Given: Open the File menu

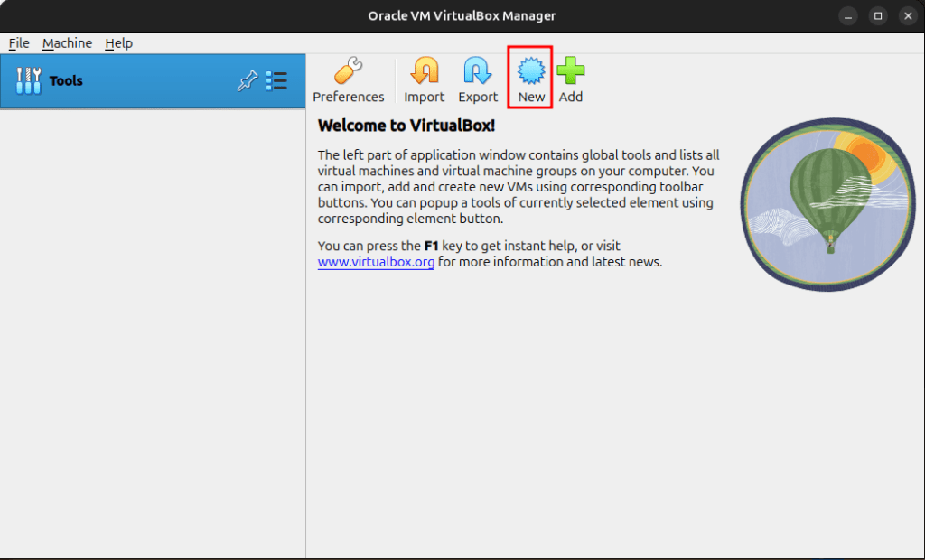Looking at the screenshot, I should (x=19, y=43).
